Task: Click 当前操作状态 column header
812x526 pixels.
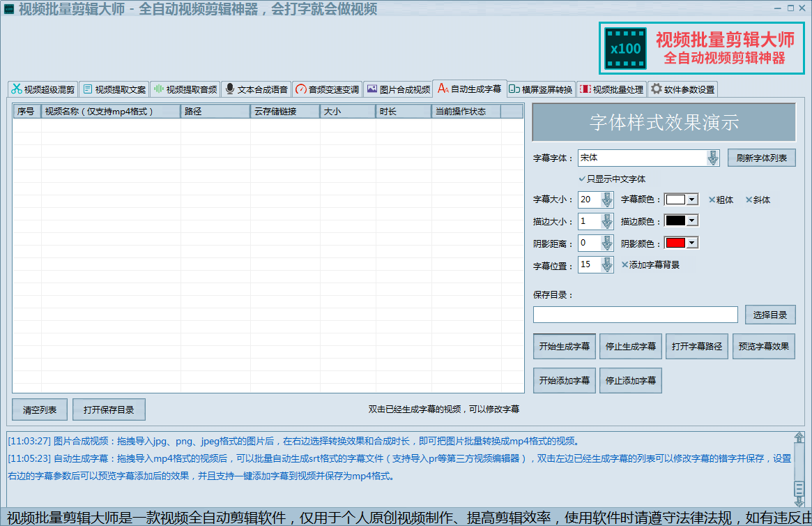Action: [x=466, y=112]
